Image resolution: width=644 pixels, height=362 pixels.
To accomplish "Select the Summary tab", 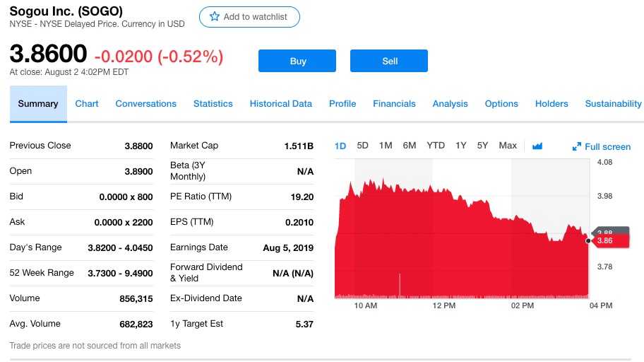I will point(38,104).
